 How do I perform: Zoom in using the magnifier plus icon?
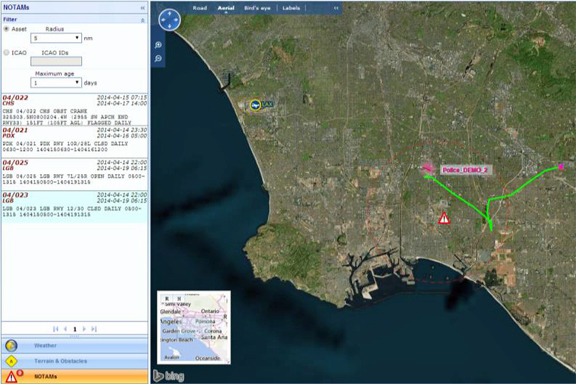158,45
